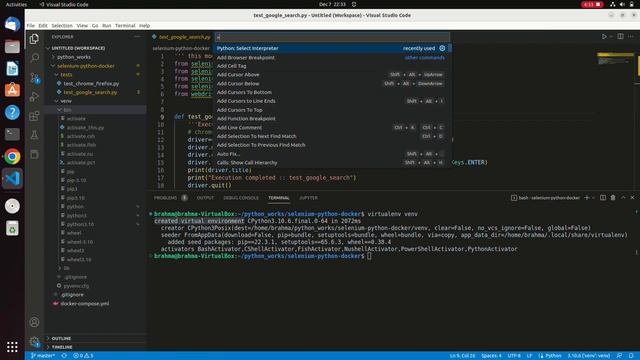Collapse the tests folder
Screen dimensions: 640x360
[66, 75]
